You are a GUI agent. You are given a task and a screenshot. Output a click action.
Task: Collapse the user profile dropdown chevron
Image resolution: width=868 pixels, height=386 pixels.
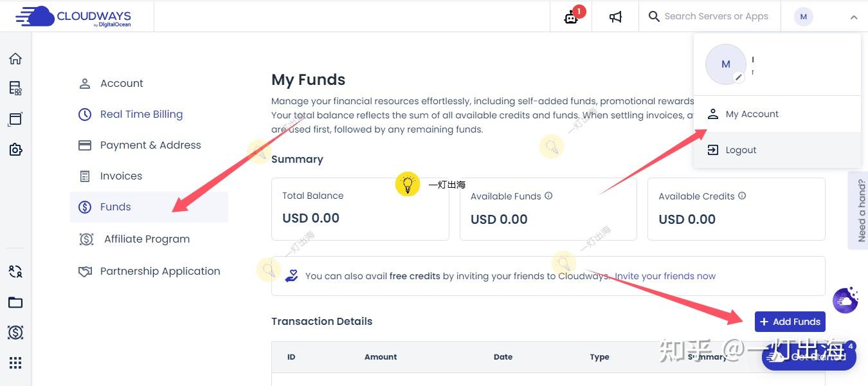(854, 17)
